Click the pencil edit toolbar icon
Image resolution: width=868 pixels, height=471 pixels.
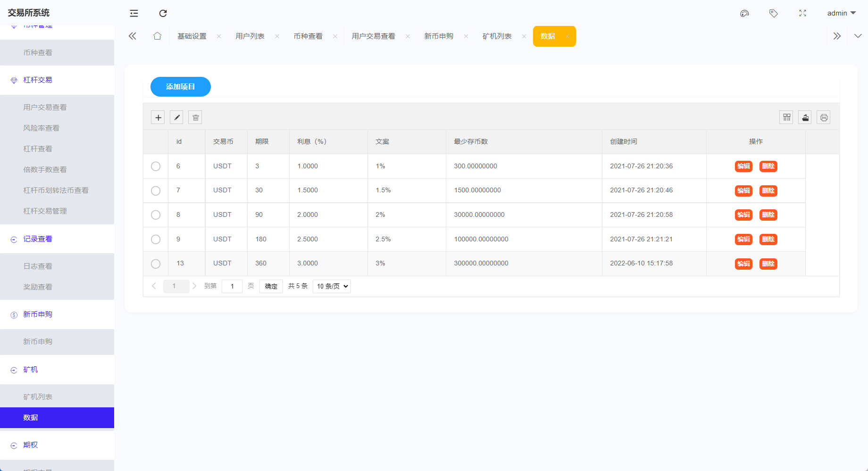tap(176, 117)
